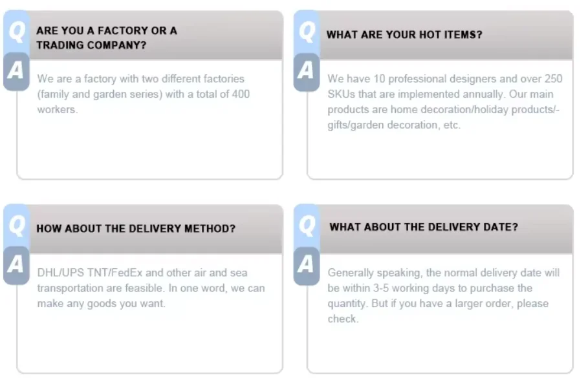Click the Q icon beside the delivery method question
The height and width of the screenshot is (384, 588).
(x=16, y=226)
